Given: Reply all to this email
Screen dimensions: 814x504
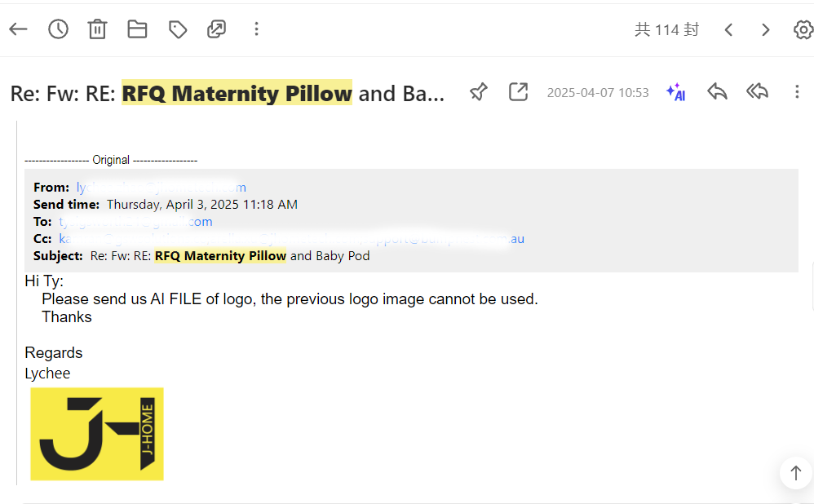Looking at the screenshot, I should click(757, 92).
